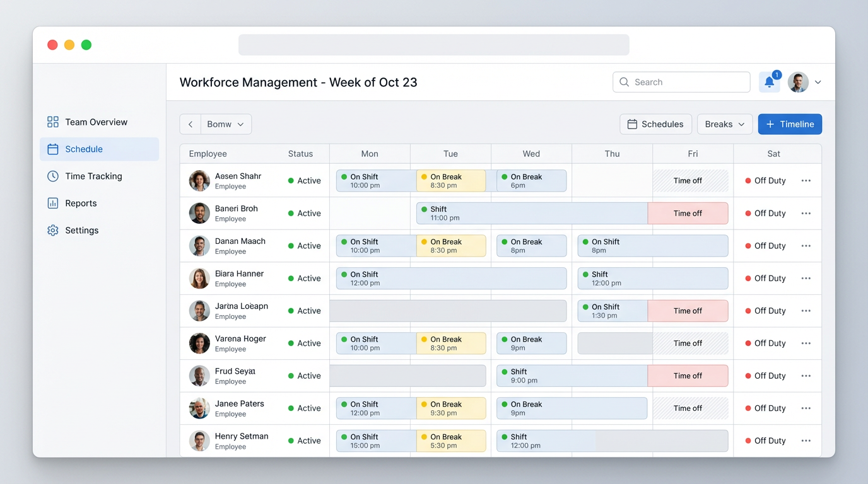Select Henry Setman's On Shift 15:00 pm block
Screen dimensions: 868x484
tap(376, 441)
